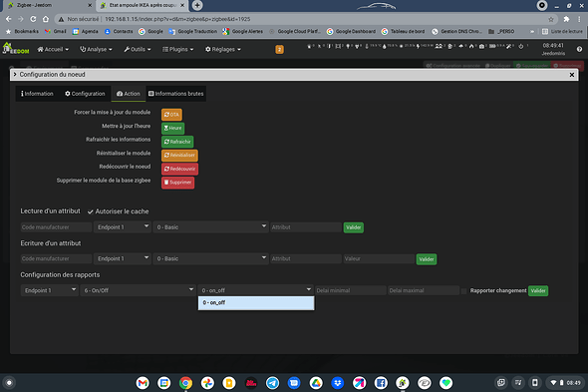Go back with browser back arrow
Viewport: 588px width, 392px height.
(x=9, y=19)
